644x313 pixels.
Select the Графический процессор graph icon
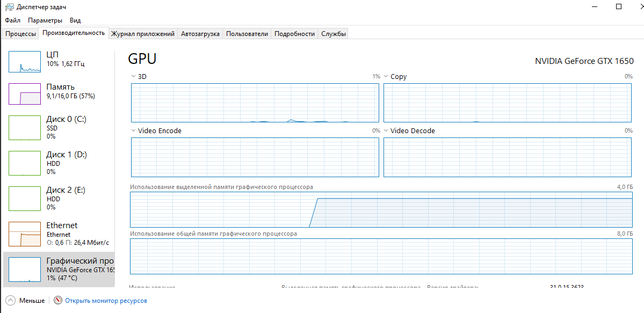[25, 270]
